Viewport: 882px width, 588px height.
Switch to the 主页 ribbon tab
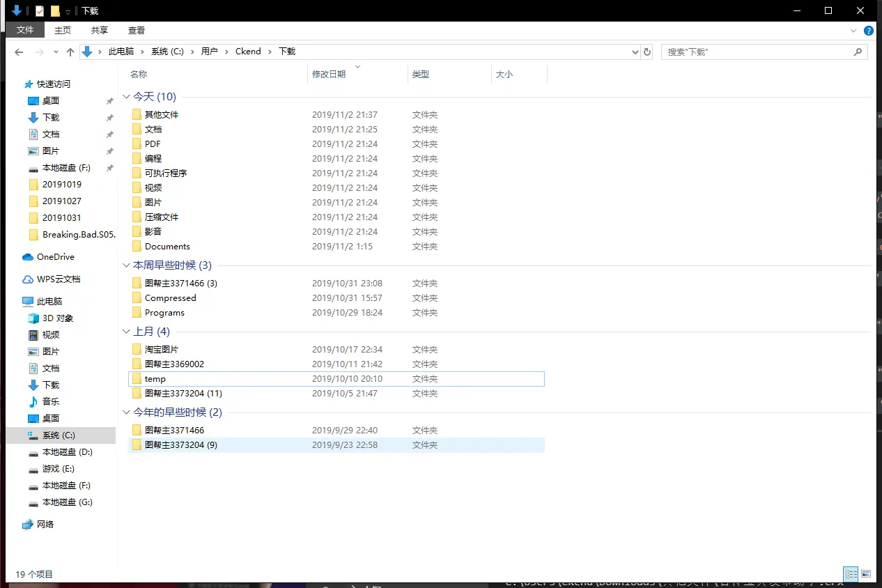click(x=63, y=30)
